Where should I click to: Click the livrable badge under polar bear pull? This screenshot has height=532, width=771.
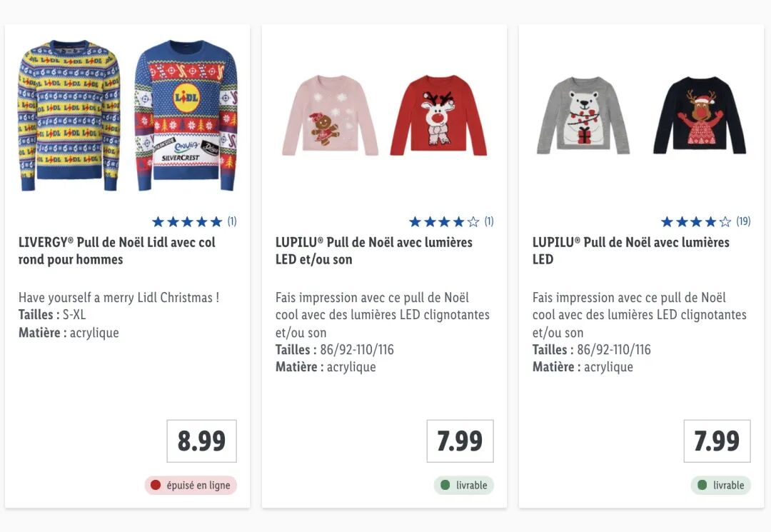(x=720, y=486)
